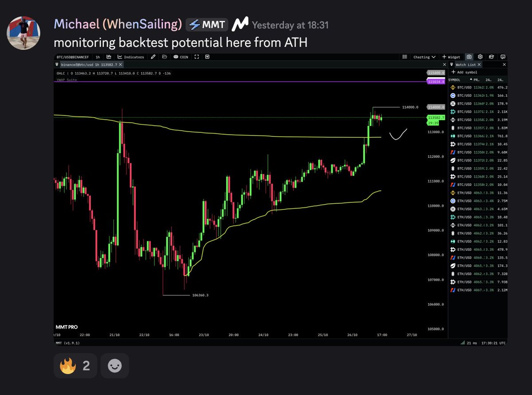Click the camera screenshot icon
Image resolution: width=532 pixels, height=395 pixels.
click(469, 57)
